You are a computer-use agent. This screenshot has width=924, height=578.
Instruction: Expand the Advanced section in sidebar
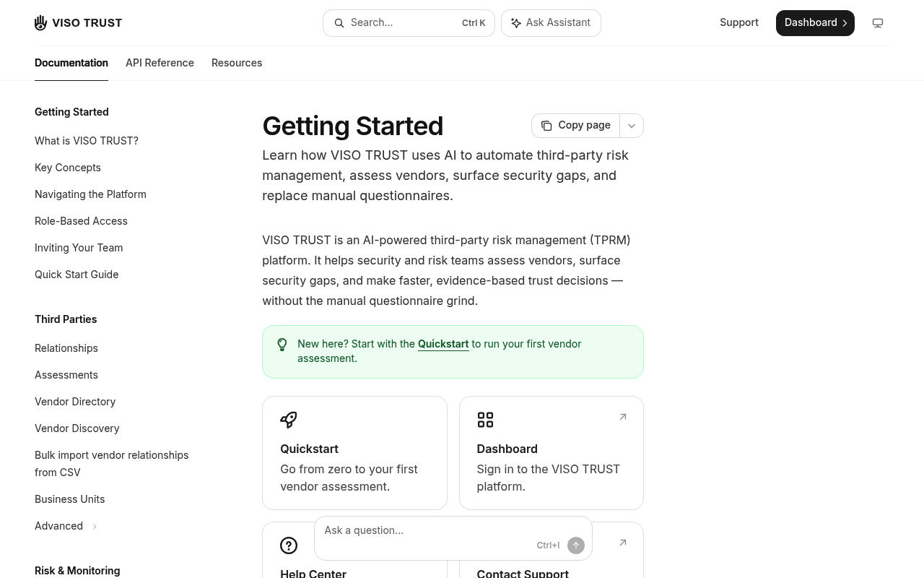pos(66,526)
